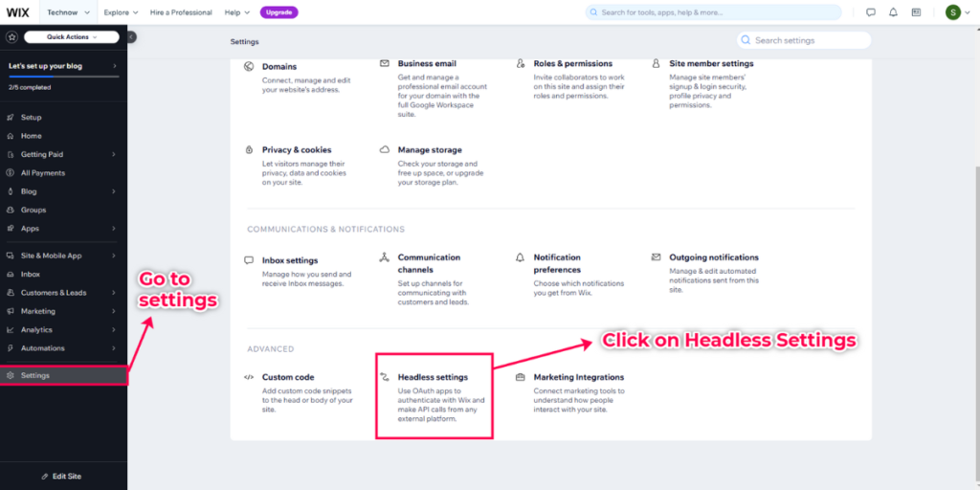Click the ADVANCED section label
Image resolution: width=980 pixels, height=490 pixels.
271,348
